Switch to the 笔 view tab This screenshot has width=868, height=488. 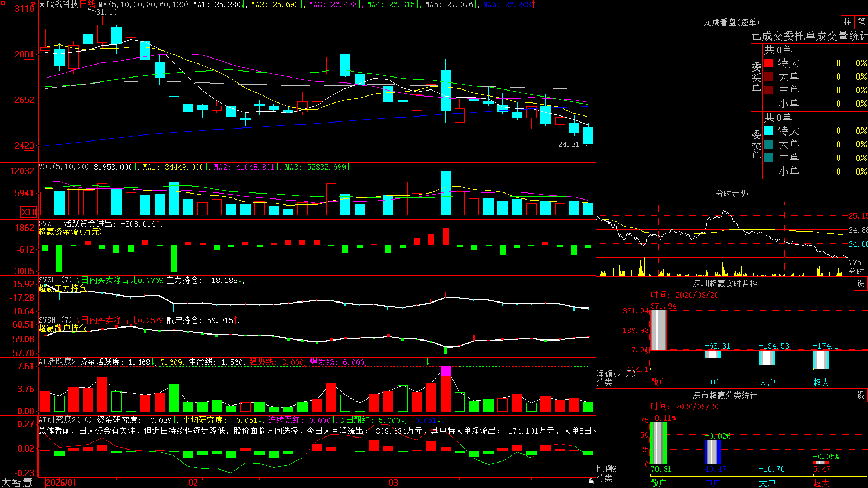pos(861,22)
